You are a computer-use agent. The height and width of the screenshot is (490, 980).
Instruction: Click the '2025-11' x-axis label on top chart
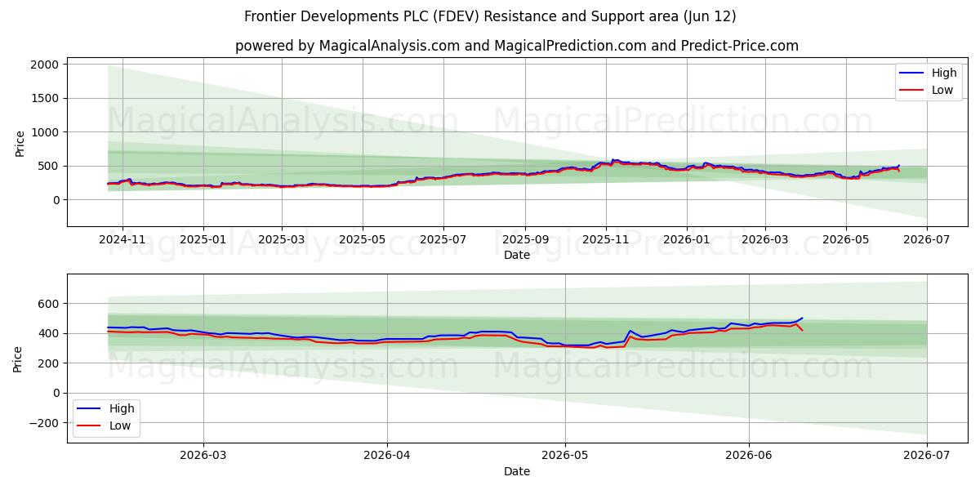pyautogui.click(x=605, y=239)
